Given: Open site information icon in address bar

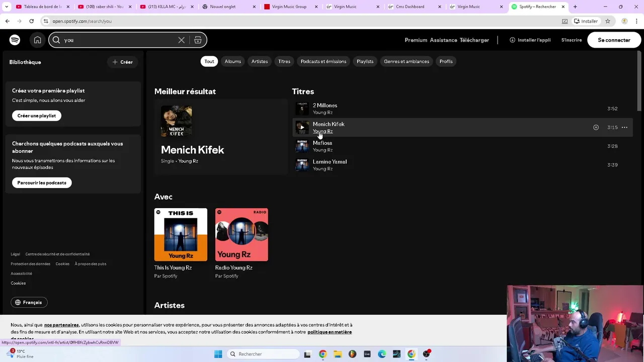Looking at the screenshot, I should (x=46, y=21).
